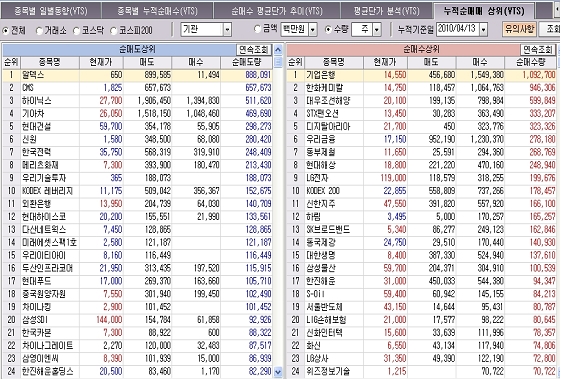
Task: Click the 유의사항 button
Action: pos(519,29)
